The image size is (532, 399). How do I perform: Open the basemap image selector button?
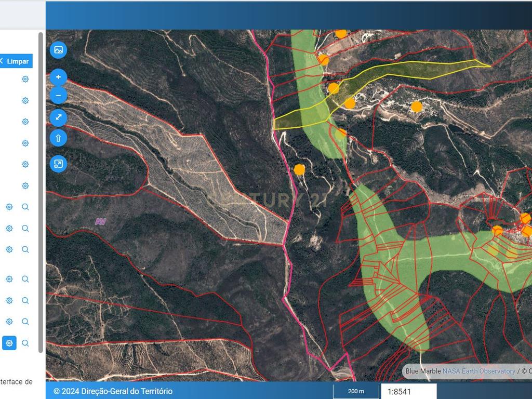(58, 50)
